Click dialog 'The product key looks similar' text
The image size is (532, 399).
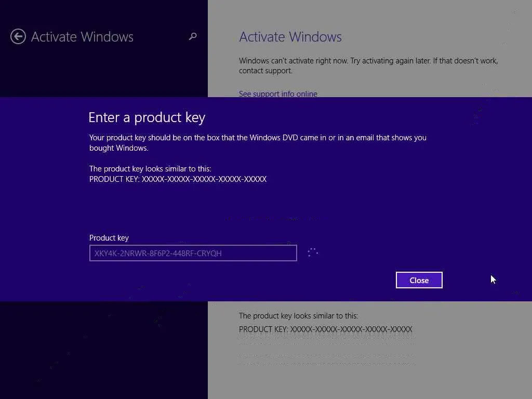(x=150, y=169)
